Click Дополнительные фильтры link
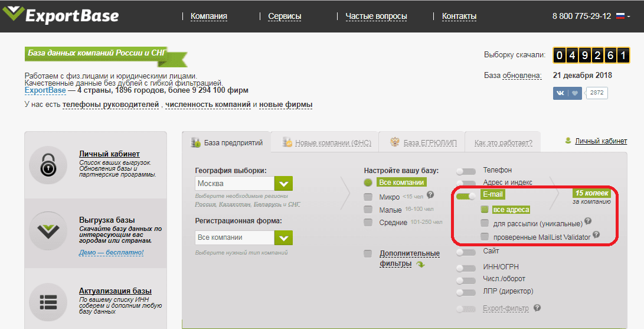 coord(410,258)
